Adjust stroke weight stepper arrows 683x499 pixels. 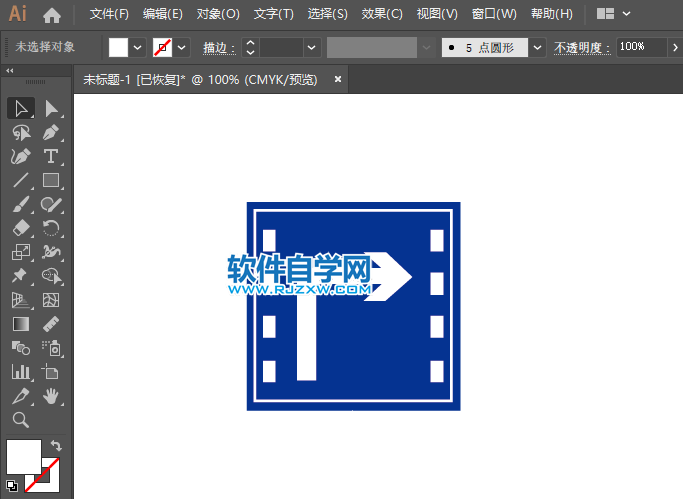point(250,47)
